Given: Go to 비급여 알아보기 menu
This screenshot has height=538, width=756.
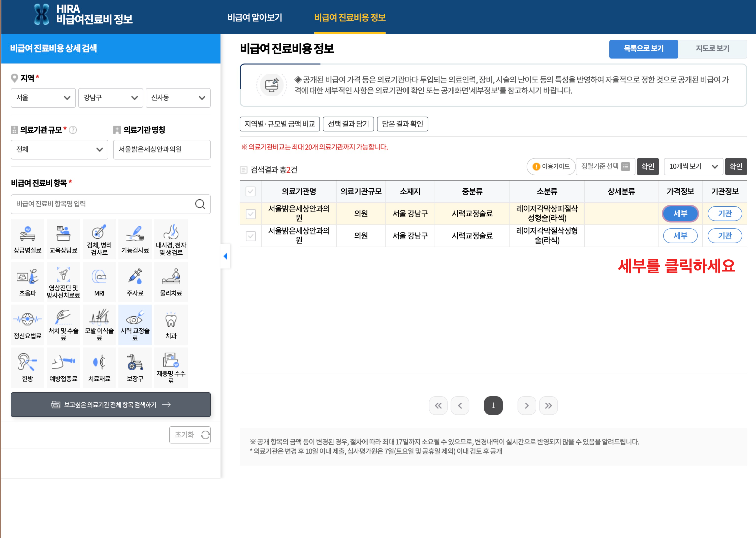Looking at the screenshot, I should click(x=255, y=17).
